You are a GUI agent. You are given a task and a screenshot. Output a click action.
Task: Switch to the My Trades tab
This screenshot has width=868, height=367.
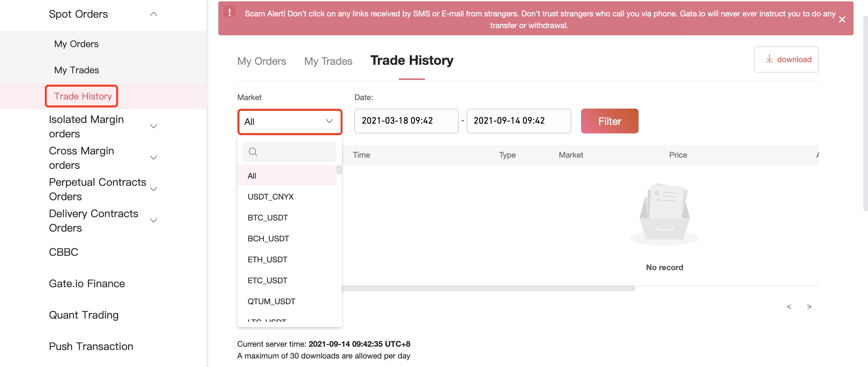click(328, 61)
